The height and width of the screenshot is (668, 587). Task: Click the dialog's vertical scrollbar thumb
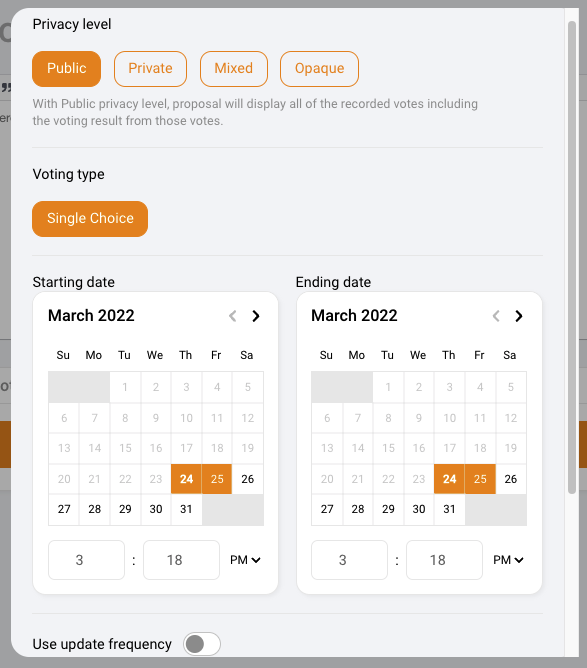pos(572,257)
